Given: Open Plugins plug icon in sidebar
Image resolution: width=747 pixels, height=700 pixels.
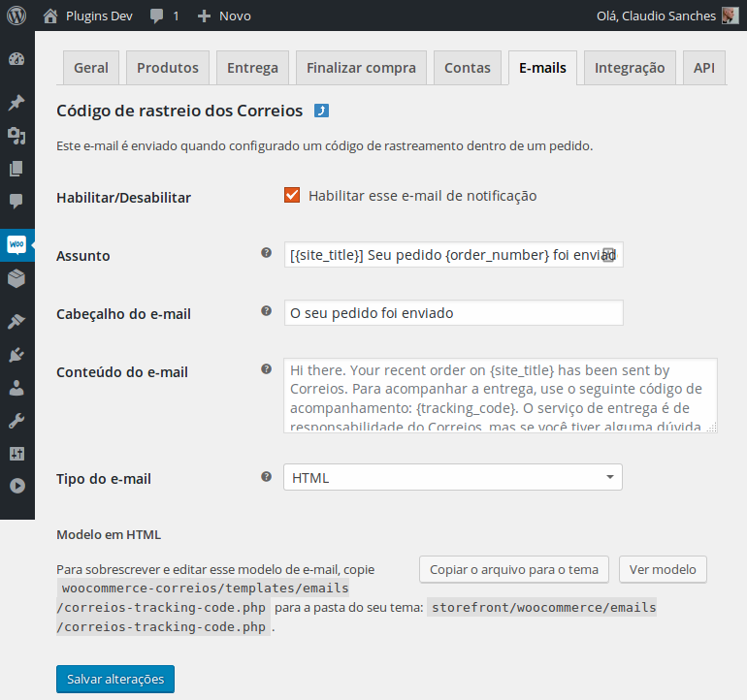Looking at the screenshot, I should [x=16, y=355].
